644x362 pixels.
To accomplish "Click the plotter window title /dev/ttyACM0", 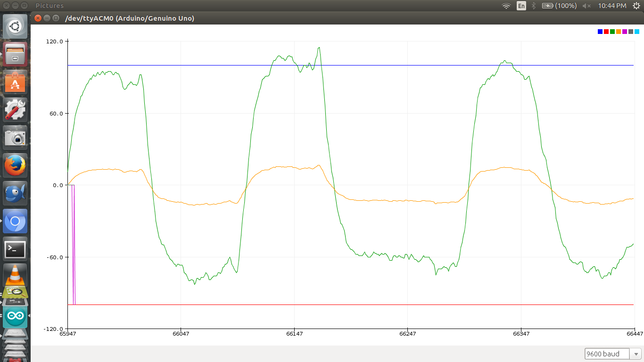I will coord(130,18).
